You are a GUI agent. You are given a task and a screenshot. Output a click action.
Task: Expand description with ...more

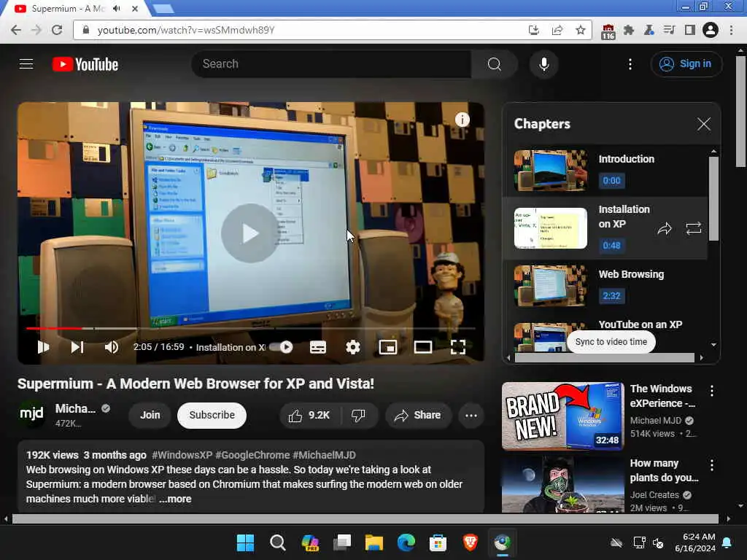pos(175,499)
